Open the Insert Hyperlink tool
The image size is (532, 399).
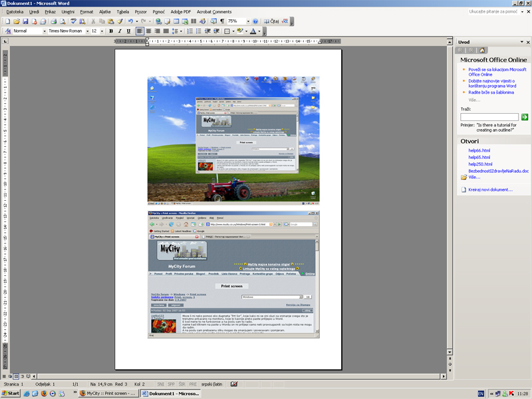point(158,21)
